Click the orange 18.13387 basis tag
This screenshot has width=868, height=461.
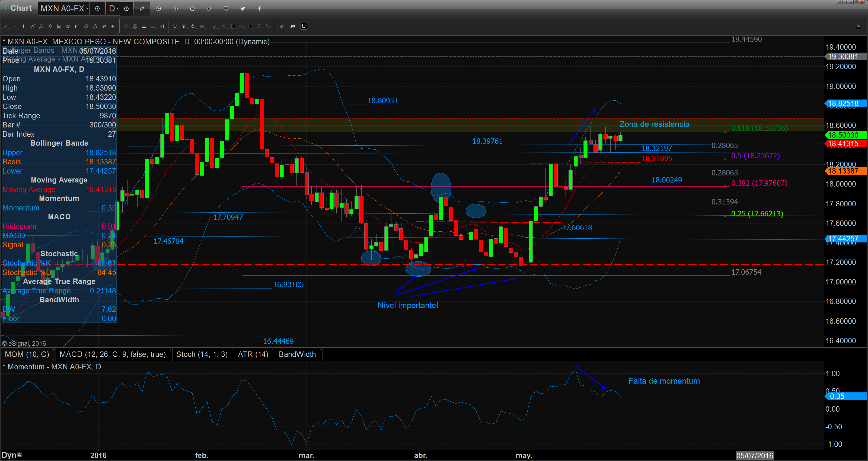tap(846, 171)
